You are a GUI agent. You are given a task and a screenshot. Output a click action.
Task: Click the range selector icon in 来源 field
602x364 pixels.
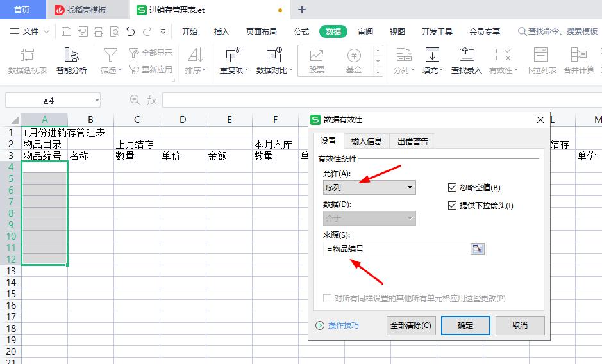coord(477,249)
